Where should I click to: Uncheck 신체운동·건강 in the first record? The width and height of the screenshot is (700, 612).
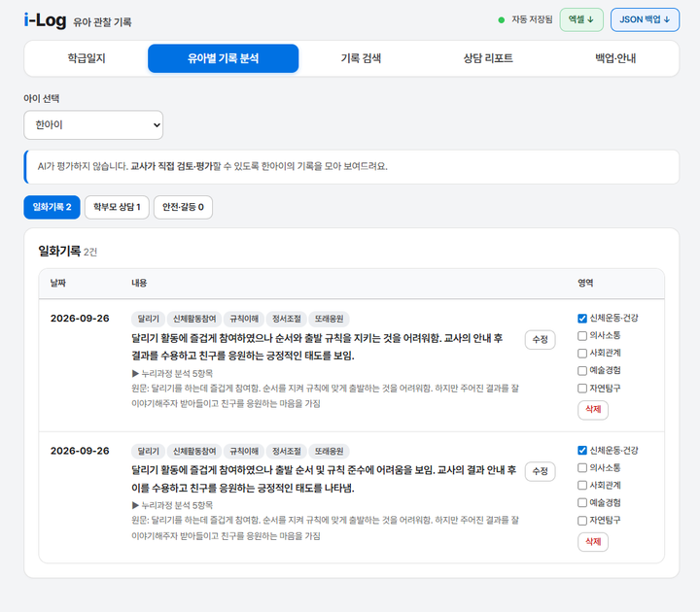(x=582, y=319)
